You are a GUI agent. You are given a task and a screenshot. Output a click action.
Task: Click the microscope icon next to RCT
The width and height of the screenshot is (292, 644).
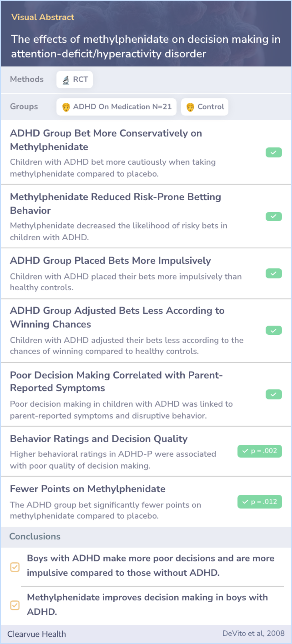point(66,80)
